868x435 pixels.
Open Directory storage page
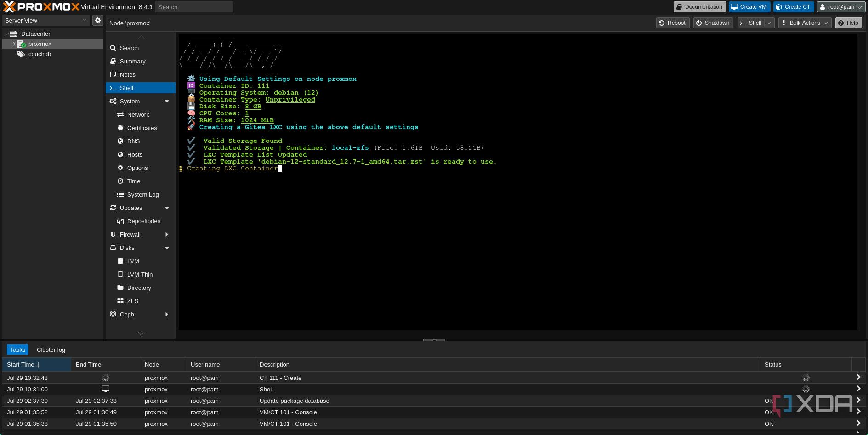[141, 288]
